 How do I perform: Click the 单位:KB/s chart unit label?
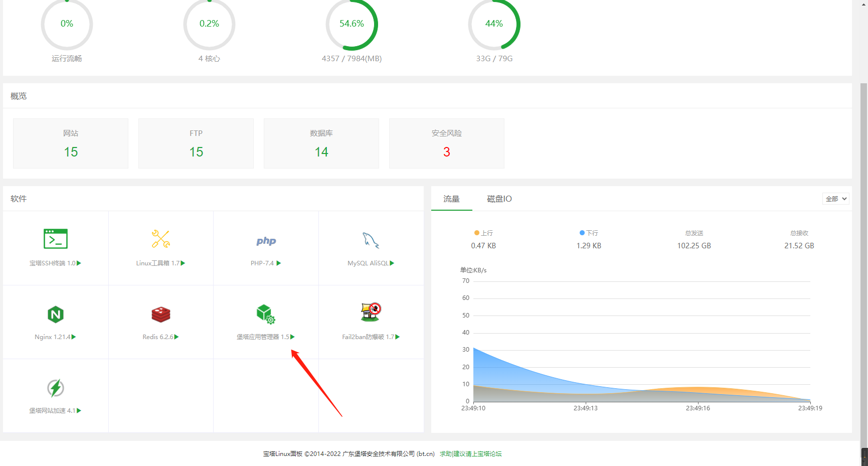[473, 270]
